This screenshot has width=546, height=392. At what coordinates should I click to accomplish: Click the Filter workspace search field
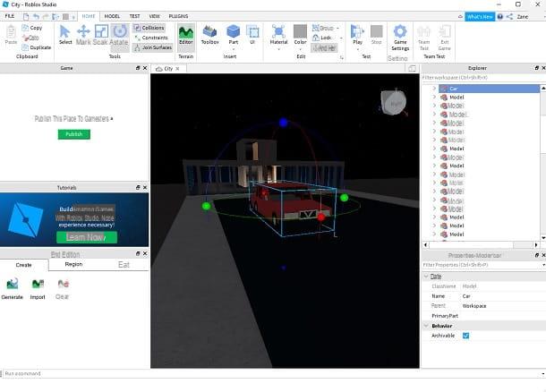pyautogui.click(x=483, y=77)
